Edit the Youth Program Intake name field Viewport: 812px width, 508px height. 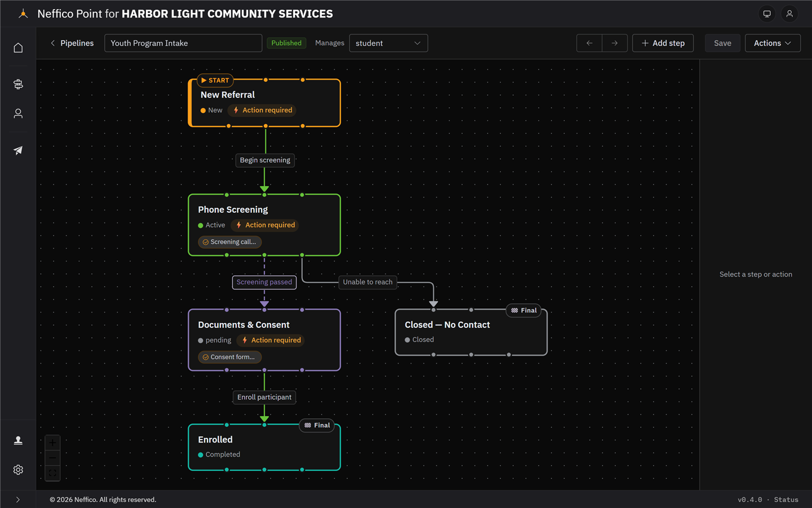click(183, 43)
